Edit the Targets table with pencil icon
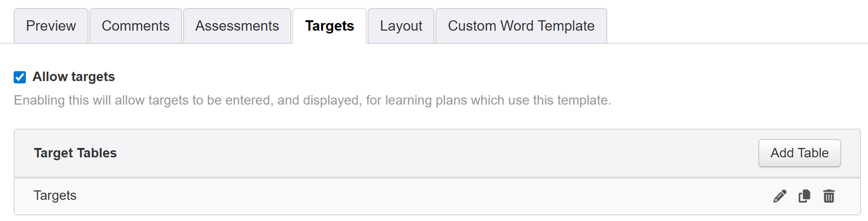 coord(780,196)
